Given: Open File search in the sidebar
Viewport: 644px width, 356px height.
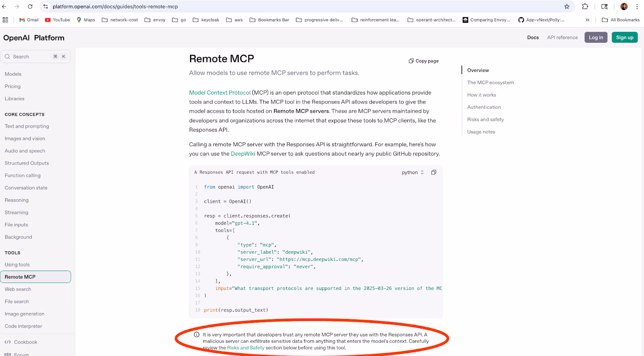Looking at the screenshot, I should pyautogui.click(x=17, y=302).
